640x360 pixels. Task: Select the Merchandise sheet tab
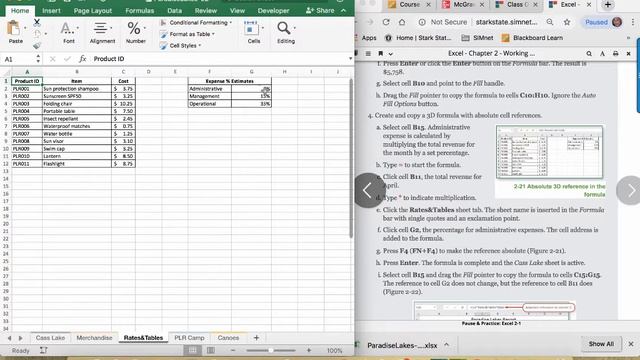(94, 338)
